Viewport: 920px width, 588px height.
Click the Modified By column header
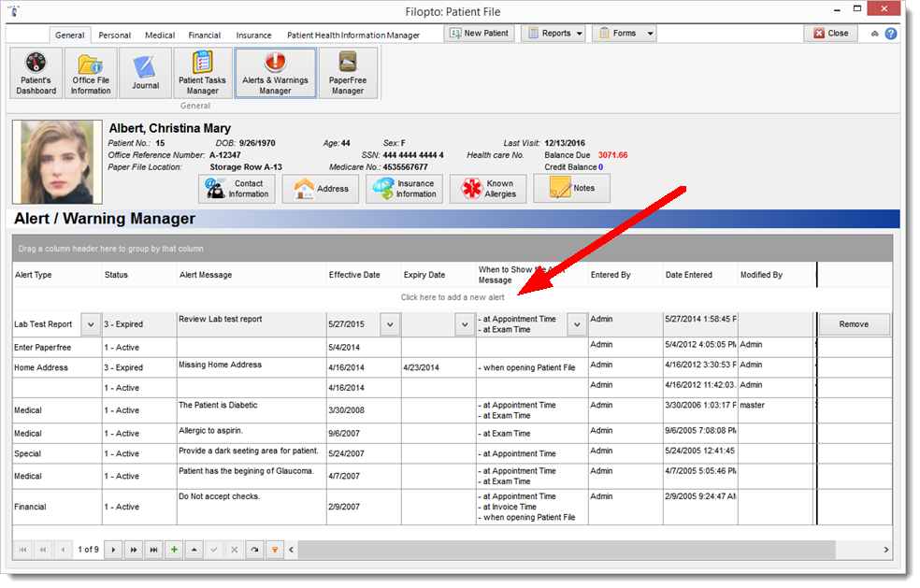[x=776, y=275]
